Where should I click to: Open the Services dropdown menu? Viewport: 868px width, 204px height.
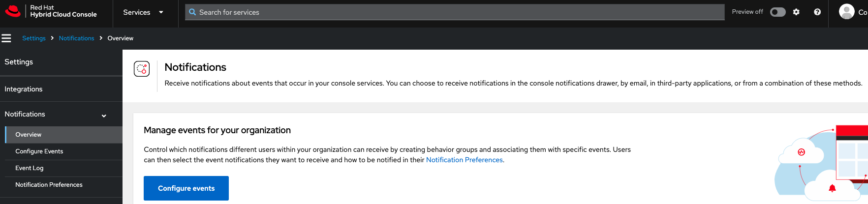[143, 12]
